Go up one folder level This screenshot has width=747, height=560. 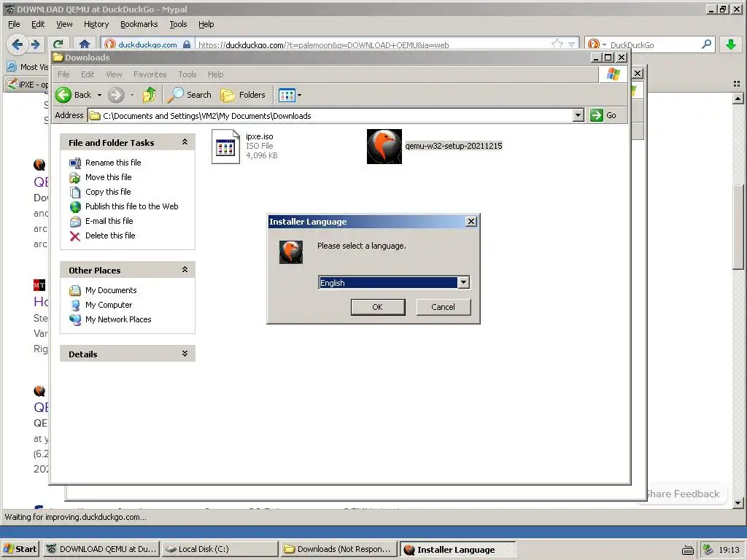(x=149, y=95)
